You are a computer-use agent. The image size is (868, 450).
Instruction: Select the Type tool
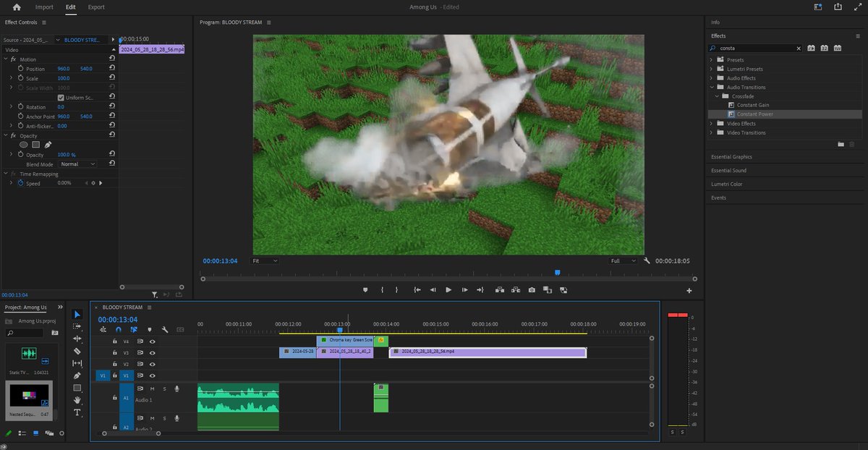(x=77, y=412)
